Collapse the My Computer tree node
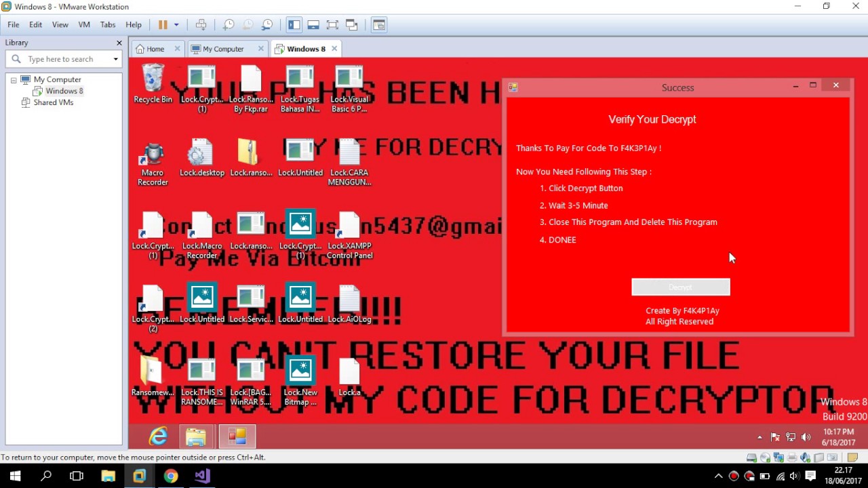The width and height of the screenshot is (868, 488). pos(13,80)
